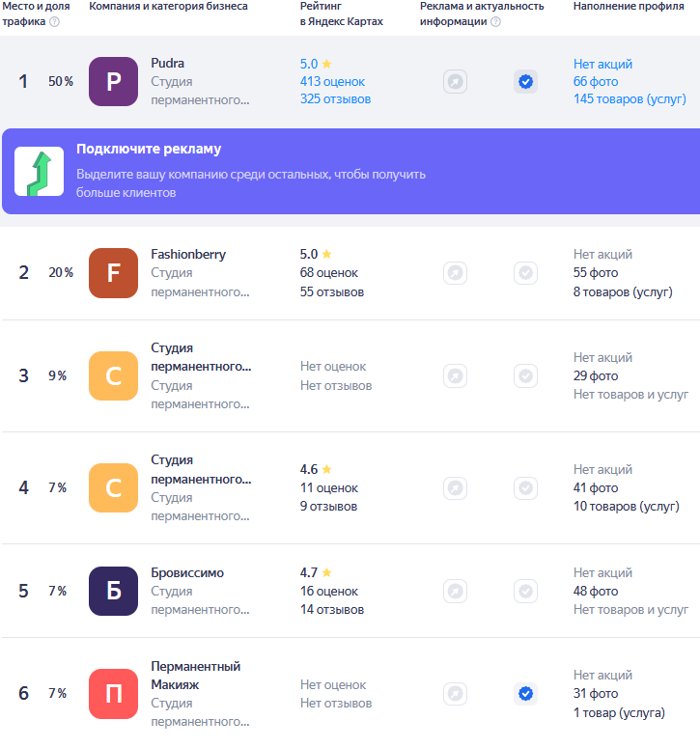Open the '413 оценок' link for Pudra
The width and height of the screenshot is (700, 748).
[332, 82]
